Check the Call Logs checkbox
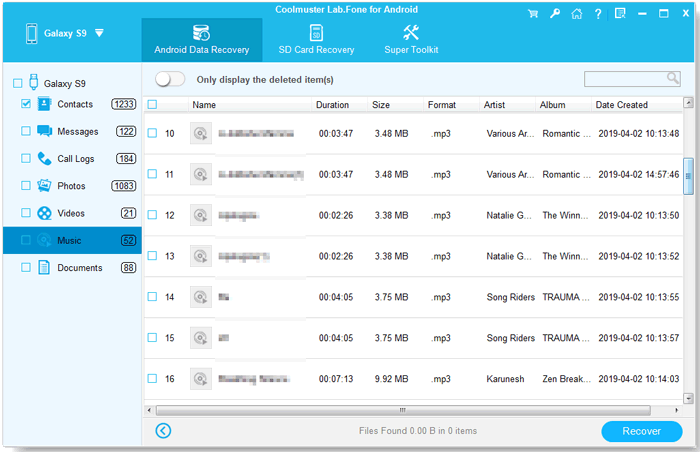This screenshot has height=452, width=700. (x=26, y=158)
